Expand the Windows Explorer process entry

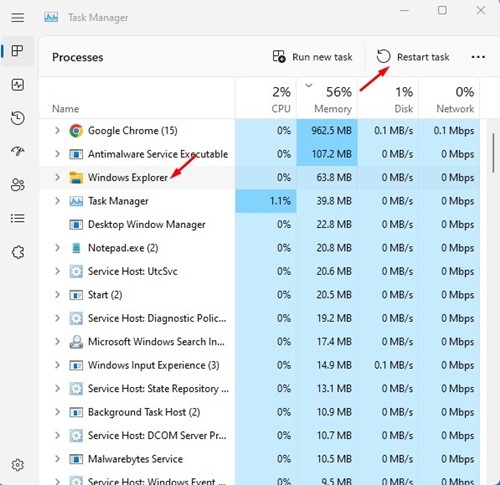point(57,177)
